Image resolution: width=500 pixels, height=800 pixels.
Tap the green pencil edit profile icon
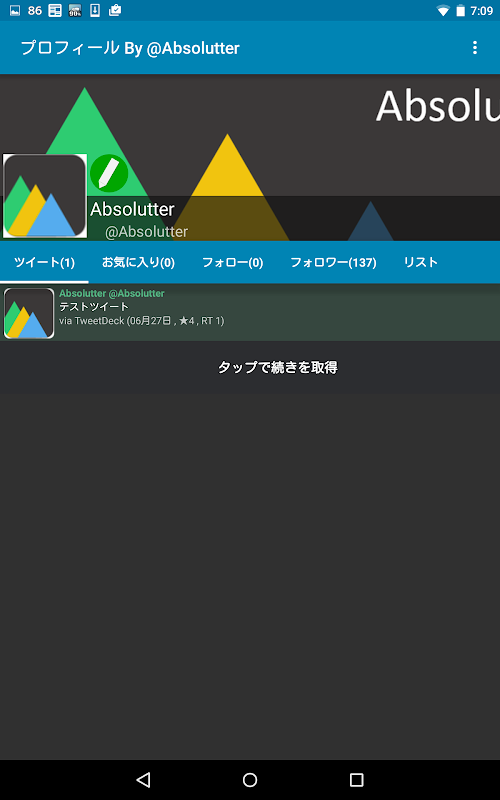109,173
